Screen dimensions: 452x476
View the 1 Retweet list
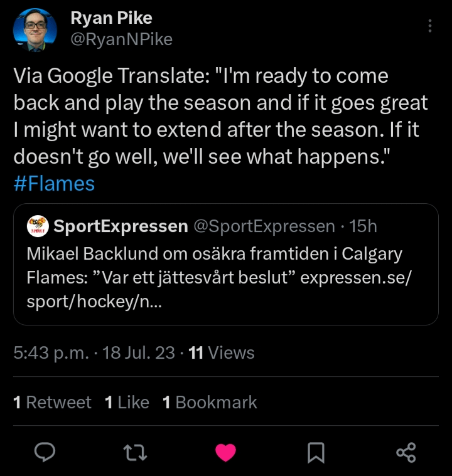click(x=53, y=402)
